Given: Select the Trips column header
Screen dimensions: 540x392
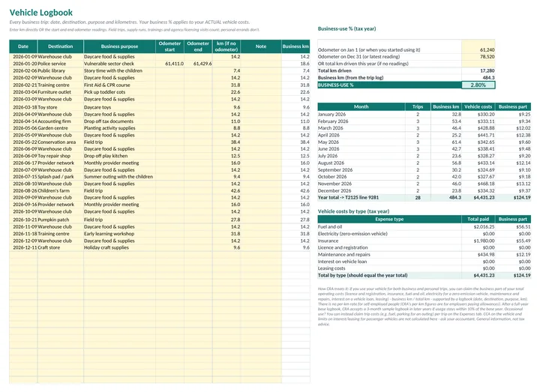Looking at the screenshot, I should pos(418,106).
